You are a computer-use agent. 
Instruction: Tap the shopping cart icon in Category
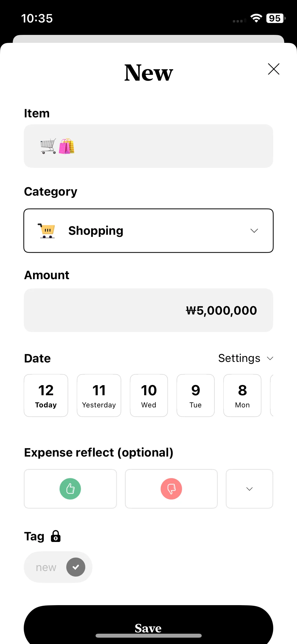(47, 231)
